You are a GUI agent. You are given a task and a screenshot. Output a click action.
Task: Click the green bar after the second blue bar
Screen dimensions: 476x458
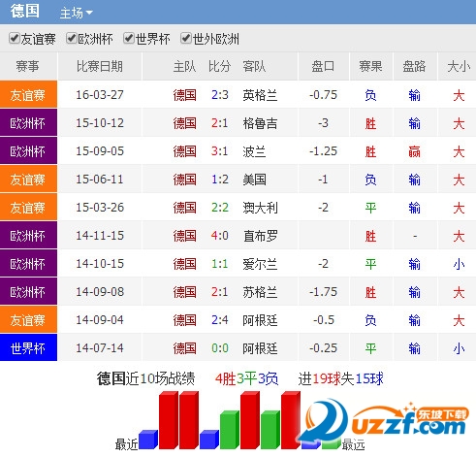tap(230, 430)
